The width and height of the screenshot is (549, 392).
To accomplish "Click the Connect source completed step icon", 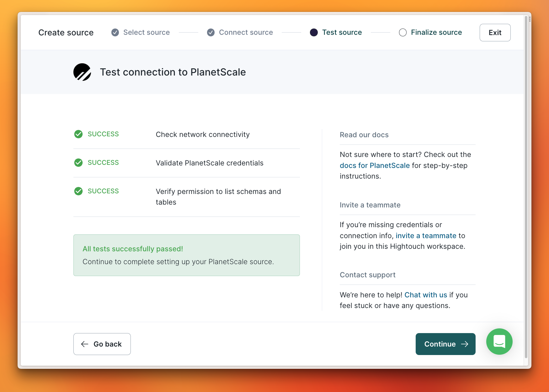I will (x=211, y=32).
